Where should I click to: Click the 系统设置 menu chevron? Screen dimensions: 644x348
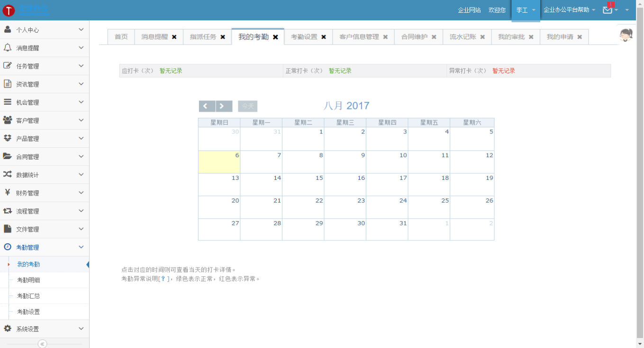tap(81, 329)
